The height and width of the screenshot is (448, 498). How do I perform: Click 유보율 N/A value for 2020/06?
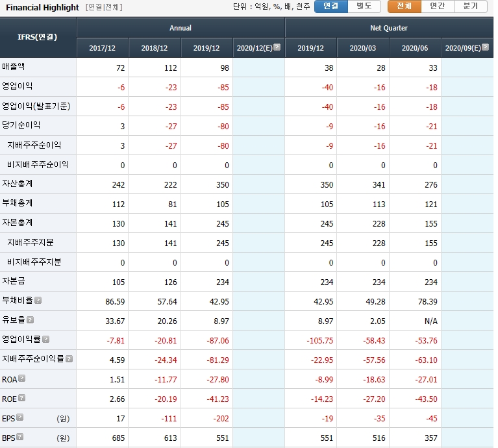pyautogui.click(x=431, y=321)
